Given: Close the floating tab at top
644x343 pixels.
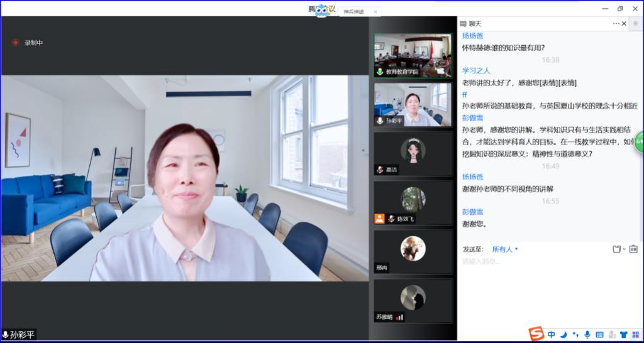Looking at the screenshot, I should 375,11.
